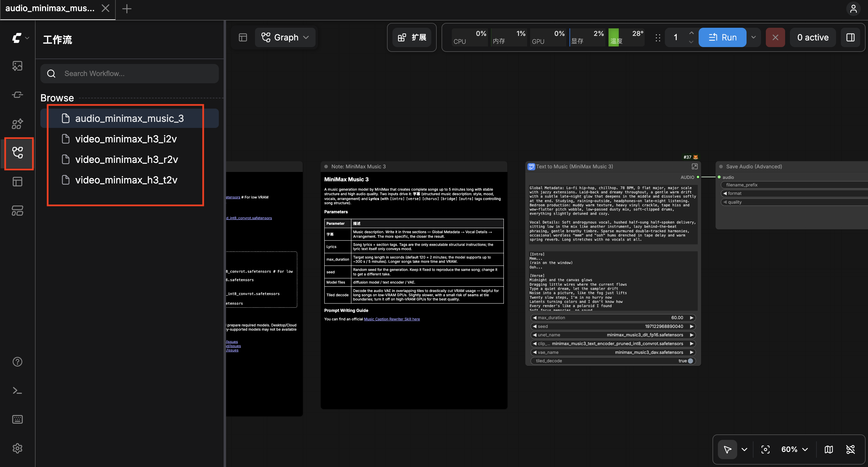Open the Music Caption Rewriter Skill here link
Screen dimensions: 868x467
[x=392, y=319]
